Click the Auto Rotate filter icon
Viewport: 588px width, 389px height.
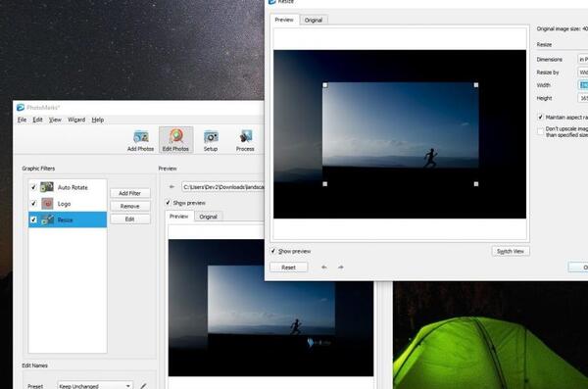47,187
